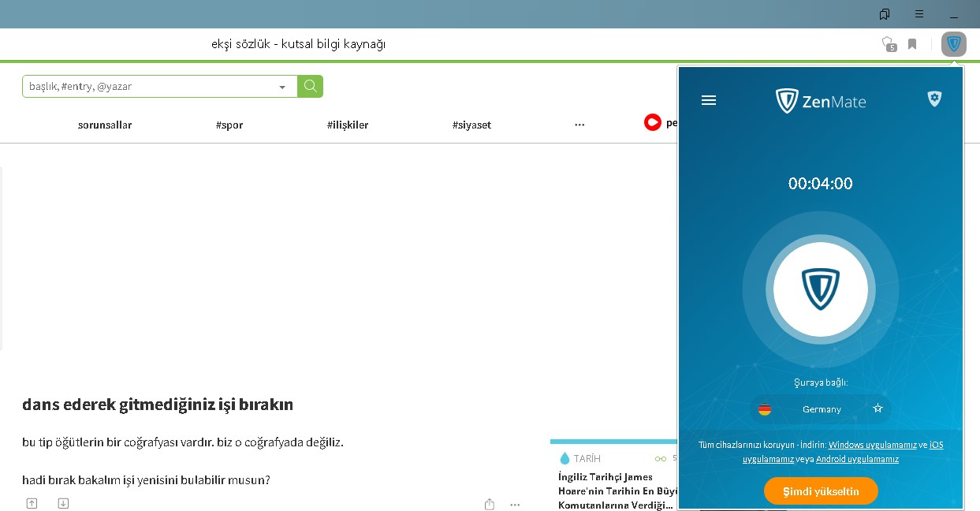Open the sorunsallar channel

coord(105,125)
